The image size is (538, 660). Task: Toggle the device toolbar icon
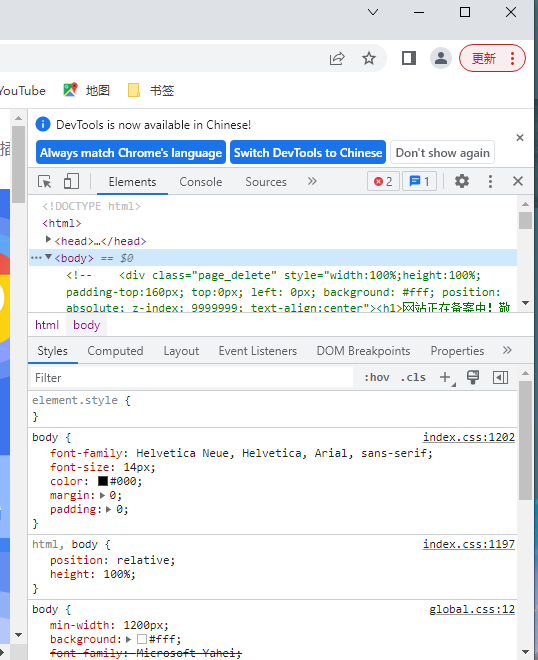tap(71, 181)
